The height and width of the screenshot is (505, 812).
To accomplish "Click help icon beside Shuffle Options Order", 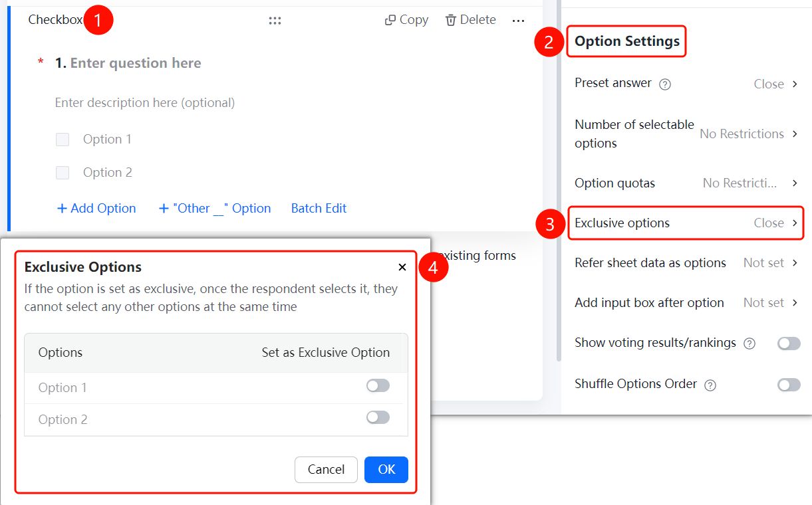I will 710,385.
